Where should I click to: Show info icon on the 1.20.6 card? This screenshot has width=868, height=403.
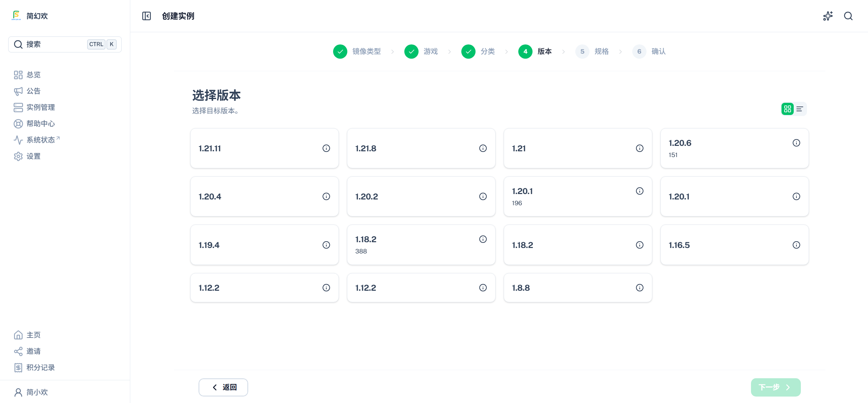coord(796,143)
